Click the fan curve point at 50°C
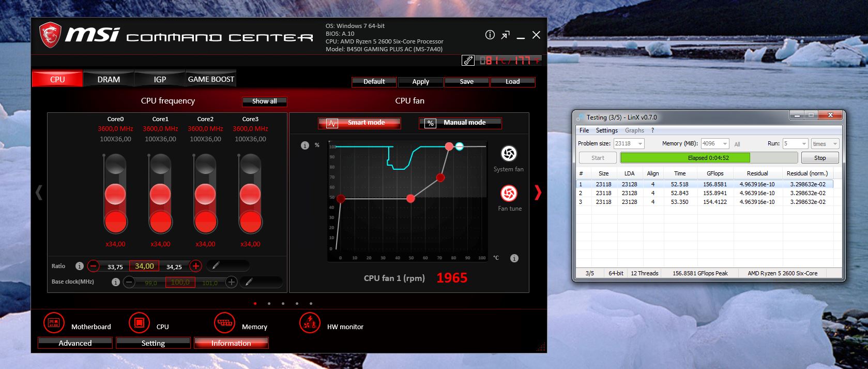The height and width of the screenshot is (369, 868). tap(410, 198)
